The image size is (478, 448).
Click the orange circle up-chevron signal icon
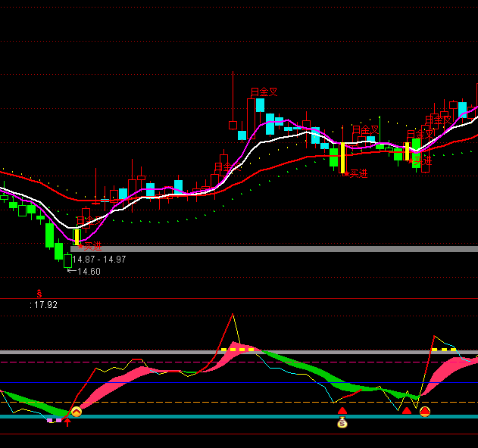76,412
